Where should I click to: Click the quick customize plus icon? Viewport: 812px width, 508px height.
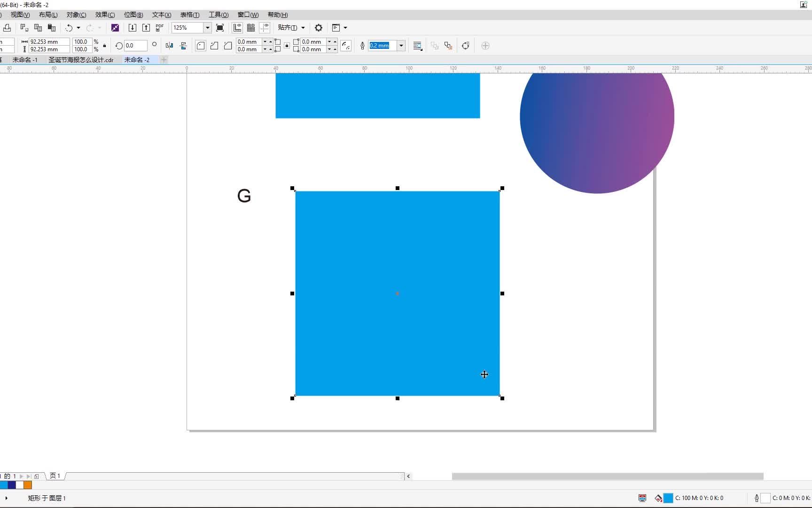coord(485,46)
